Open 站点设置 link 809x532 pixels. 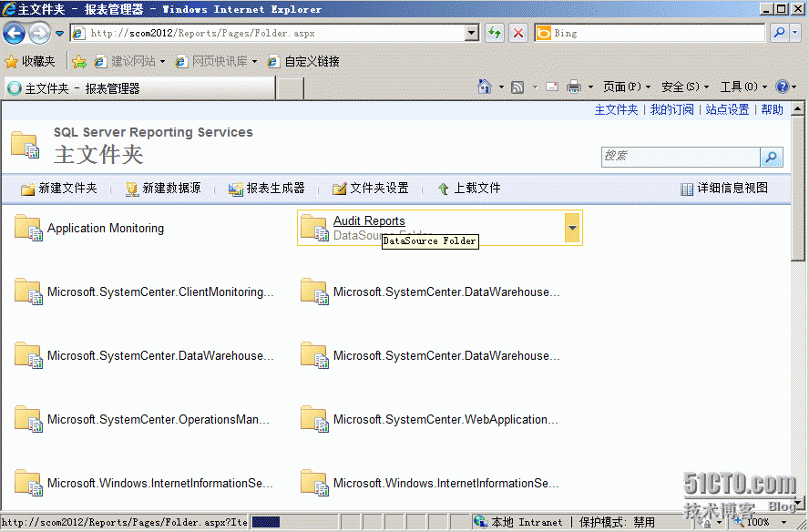pyautogui.click(x=727, y=109)
